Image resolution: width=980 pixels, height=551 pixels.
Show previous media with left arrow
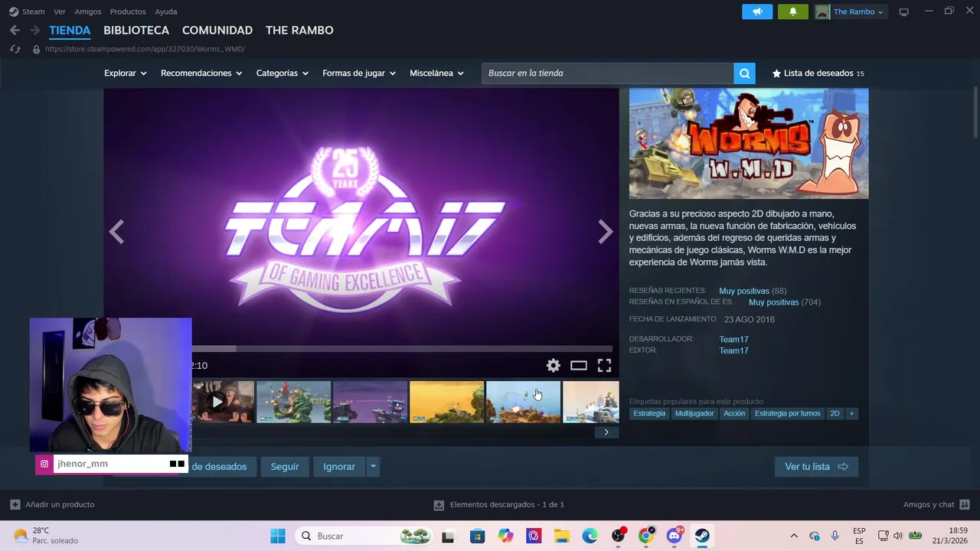tap(116, 232)
